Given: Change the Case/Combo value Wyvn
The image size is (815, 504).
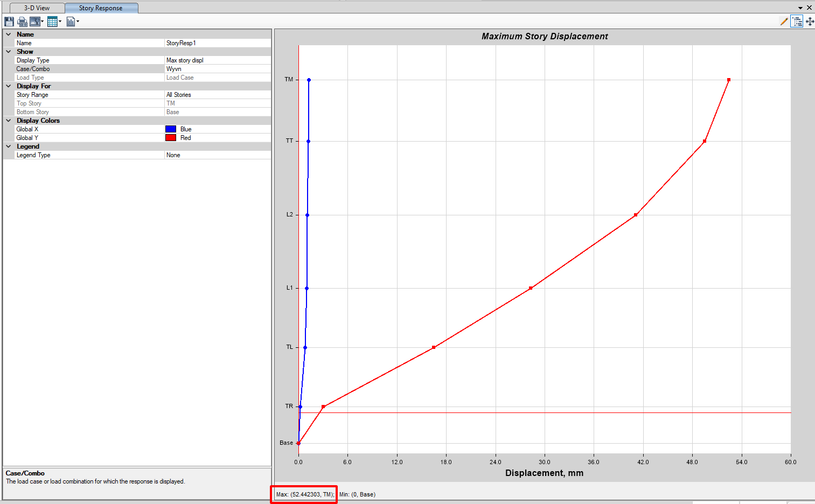Looking at the screenshot, I should pyautogui.click(x=218, y=69).
